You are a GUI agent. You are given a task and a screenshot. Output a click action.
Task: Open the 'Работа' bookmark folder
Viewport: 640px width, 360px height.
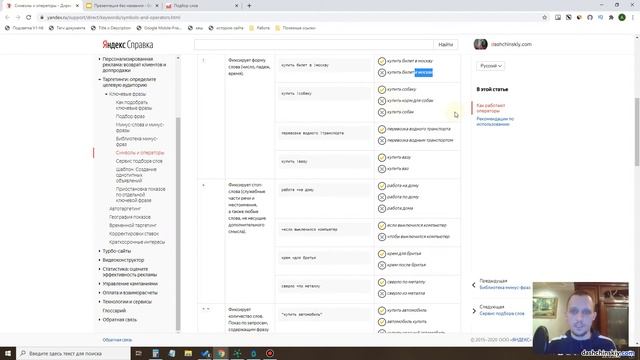(260, 28)
